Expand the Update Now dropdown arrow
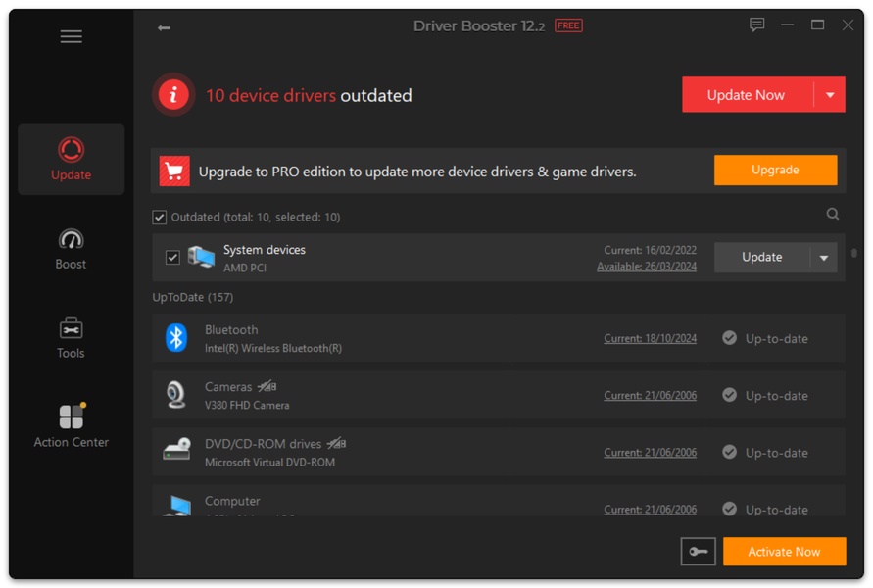 tap(830, 95)
